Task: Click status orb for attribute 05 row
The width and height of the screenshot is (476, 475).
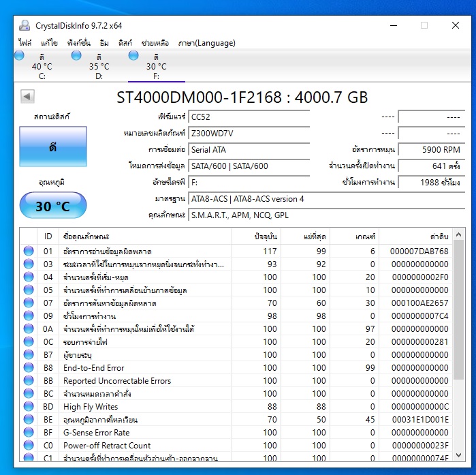Action: [x=29, y=290]
